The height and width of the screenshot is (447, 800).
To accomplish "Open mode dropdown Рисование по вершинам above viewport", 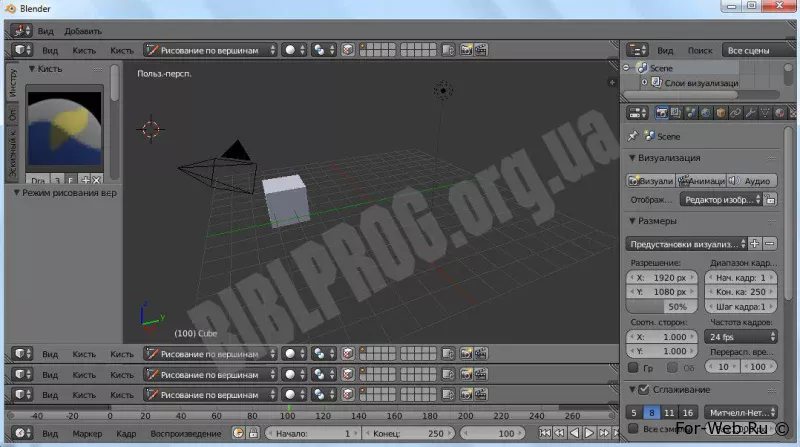I will [210, 50].
